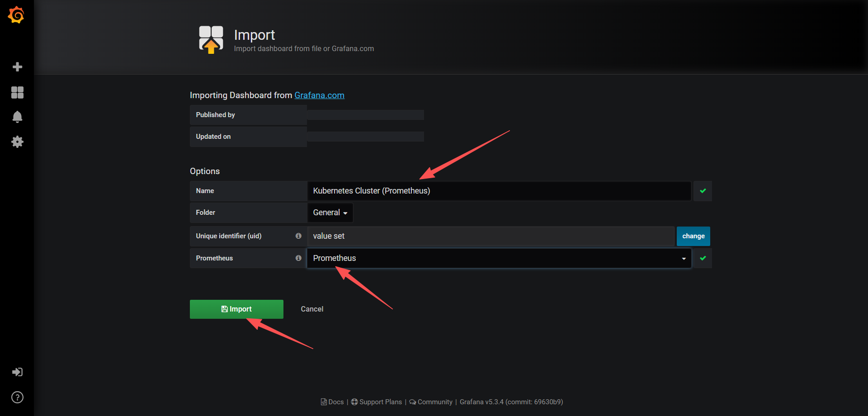Click the change button for uid
868x416 pixels.
click(693, 236)
